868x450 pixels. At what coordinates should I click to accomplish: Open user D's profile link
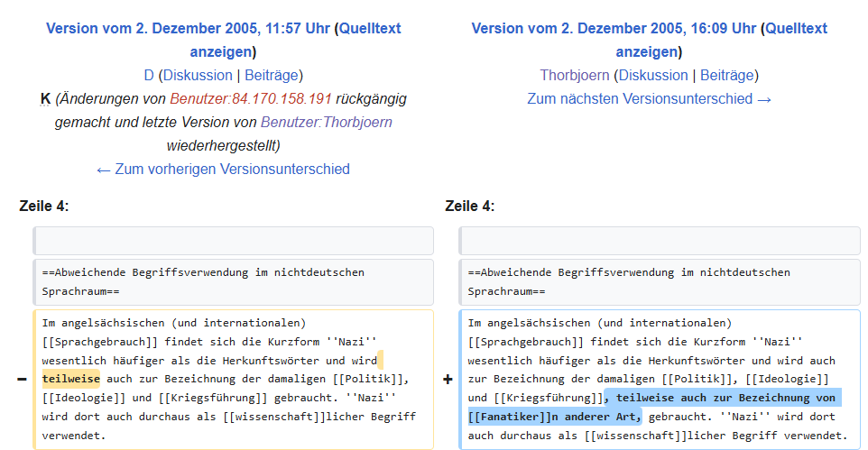point(149,75)
